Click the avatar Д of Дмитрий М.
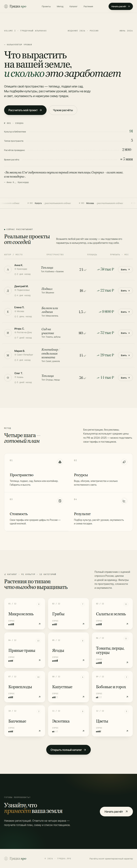This screenshot has height=868, width=137. tap(8, 290)
